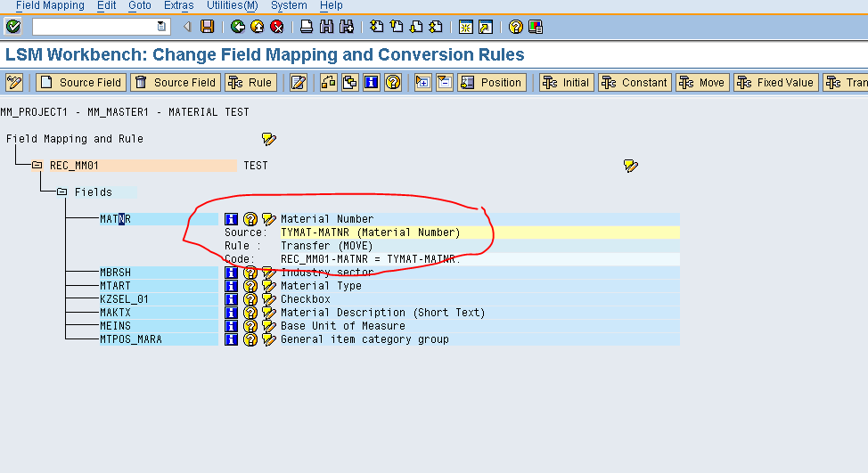Click the green Back arrow icon
The width and height of the screenshot is (868, 473).
pos(238,26)
